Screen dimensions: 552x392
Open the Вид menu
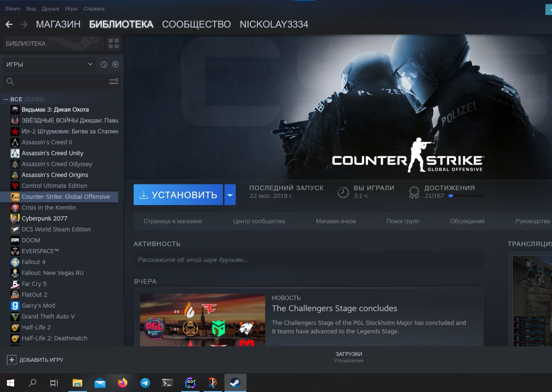31,9
